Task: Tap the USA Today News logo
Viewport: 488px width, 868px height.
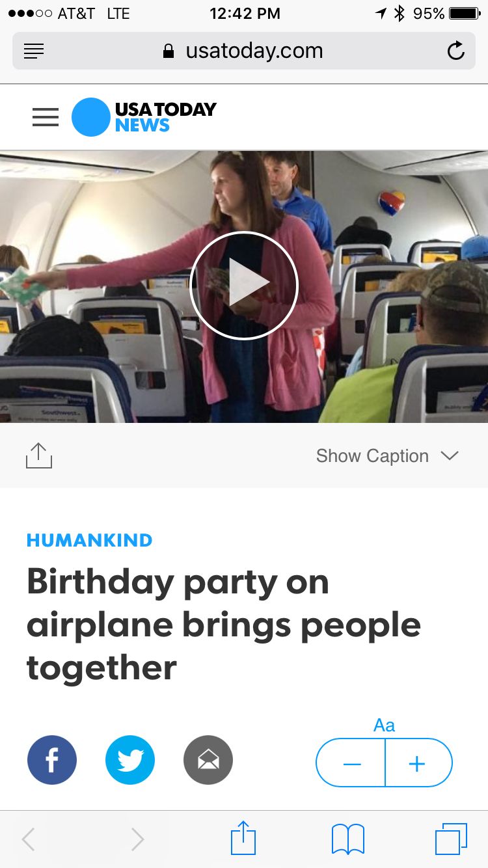Action: point(144,117)
